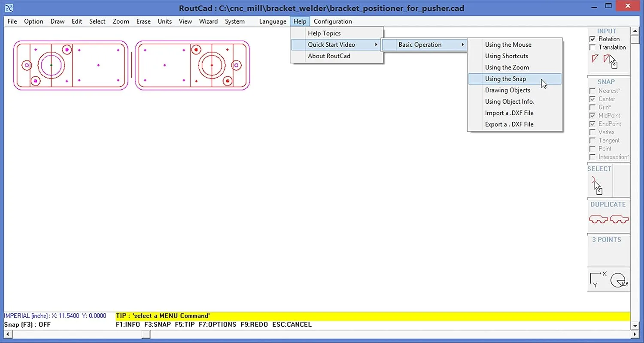This screenshot has height=343, width=644.
Task: Click the angle theta circle icon
Action: point(618,280)
